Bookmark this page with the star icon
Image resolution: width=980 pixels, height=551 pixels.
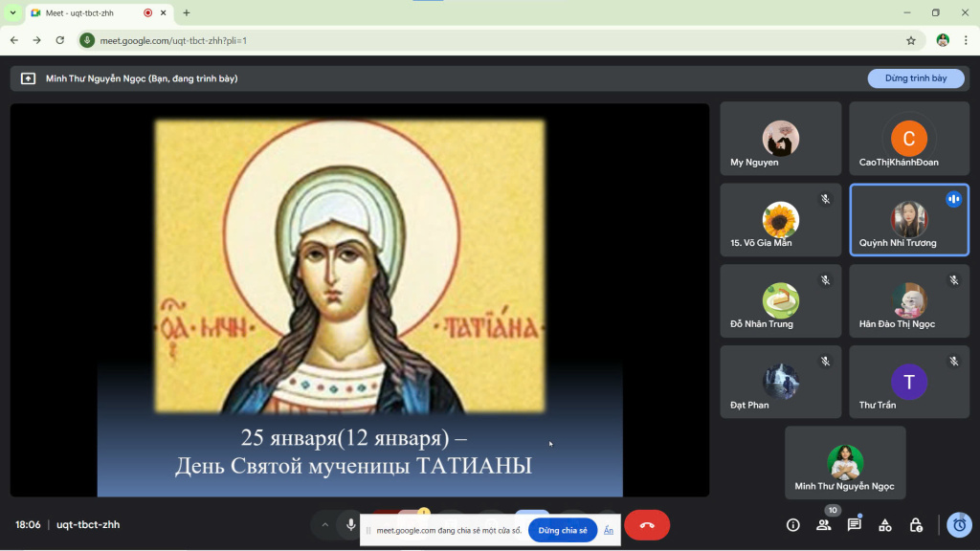911,40
